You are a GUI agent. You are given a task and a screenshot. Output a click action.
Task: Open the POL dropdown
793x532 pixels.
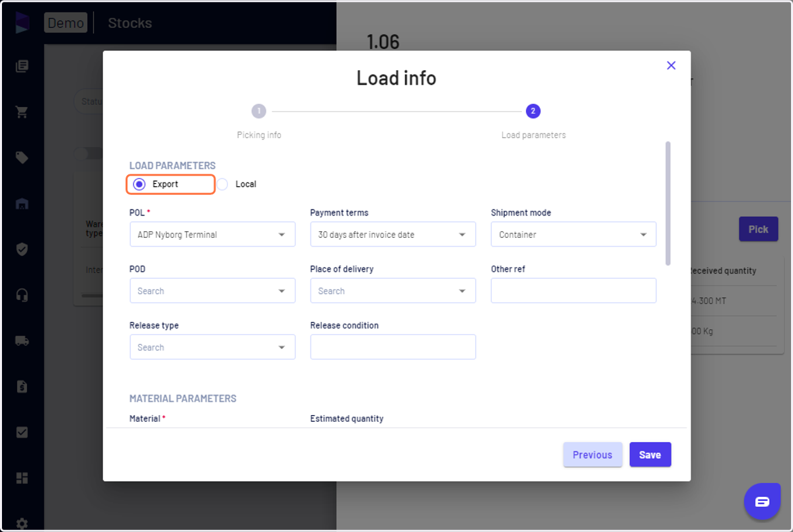point(213,235)
